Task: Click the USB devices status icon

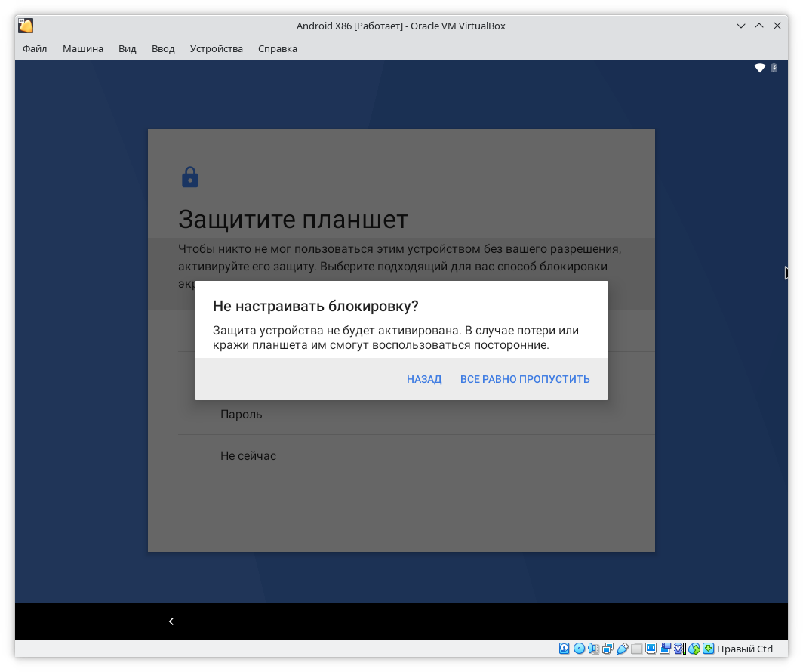Action: click(x=622, y=649)
